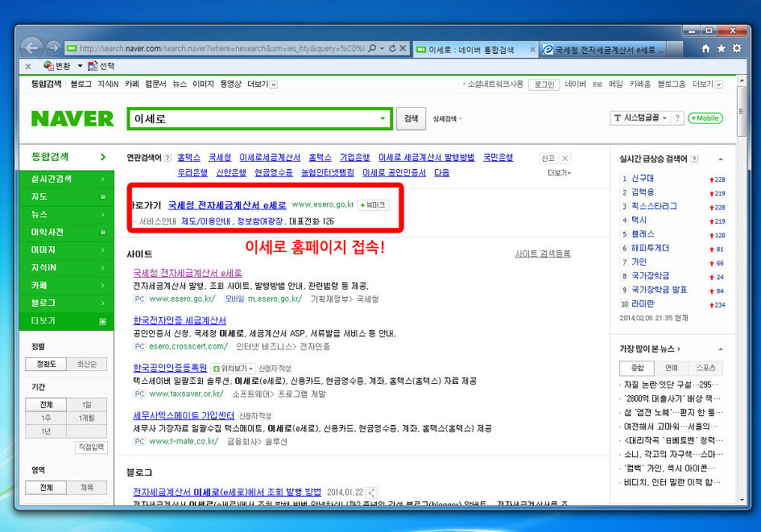Image resolution: width=761 pixels, height=532 pixels.
Task: Click 직접입력 period button
Action: [91, 447]
